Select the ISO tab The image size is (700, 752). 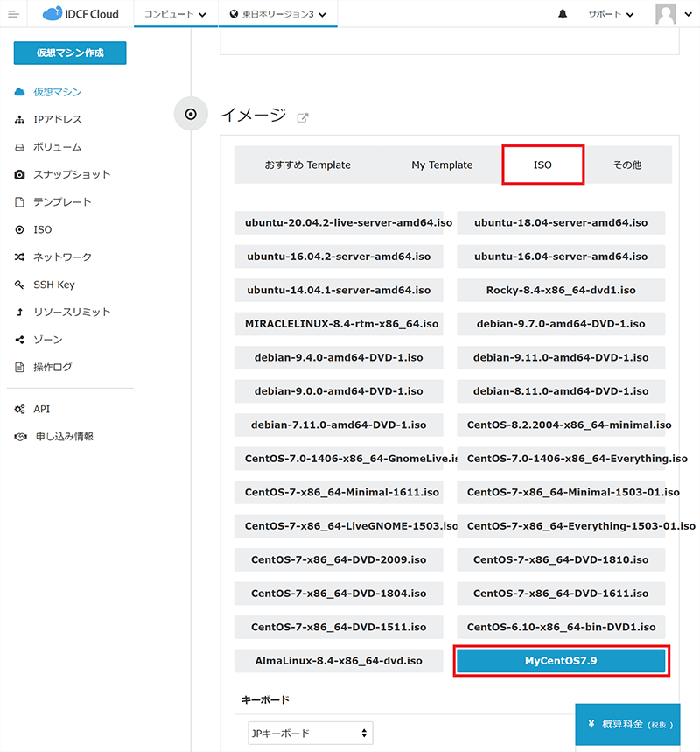(x=542, y=165)
